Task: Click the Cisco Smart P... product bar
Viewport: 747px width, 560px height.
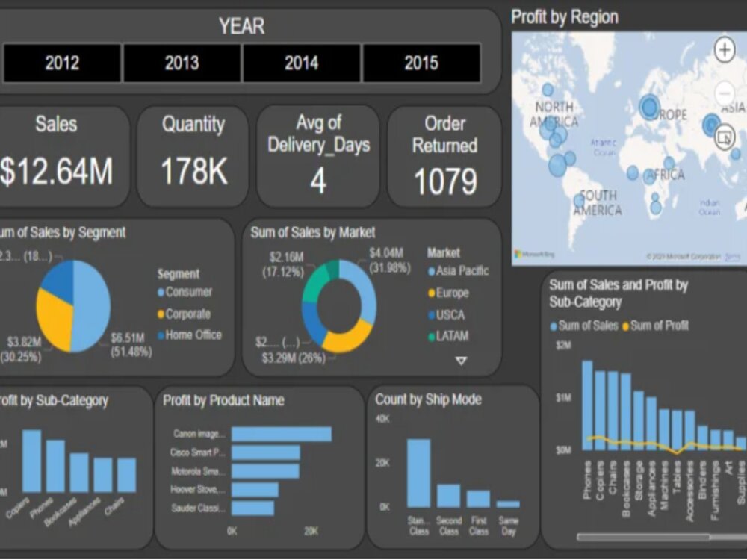Action: pos(266,452)
